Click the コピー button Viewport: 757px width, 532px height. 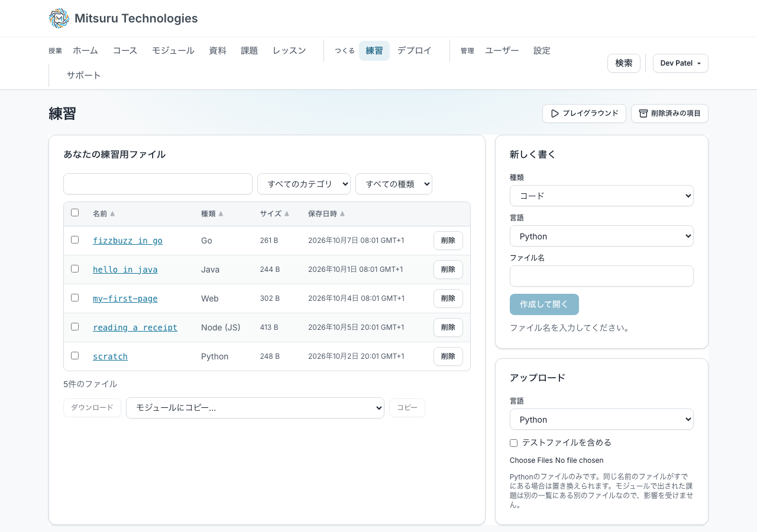(407, 408)
